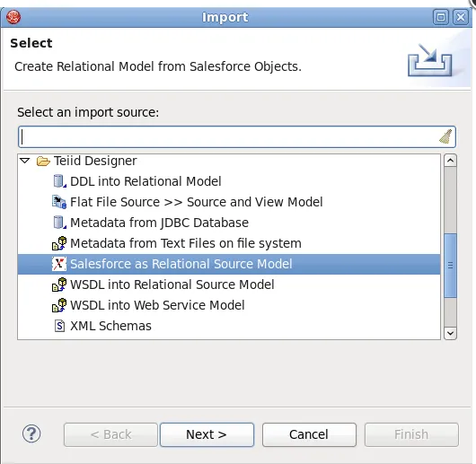Screen dimensions: 476x464
Task: Click the Flat File Source icon
Action: coord(59,202)
